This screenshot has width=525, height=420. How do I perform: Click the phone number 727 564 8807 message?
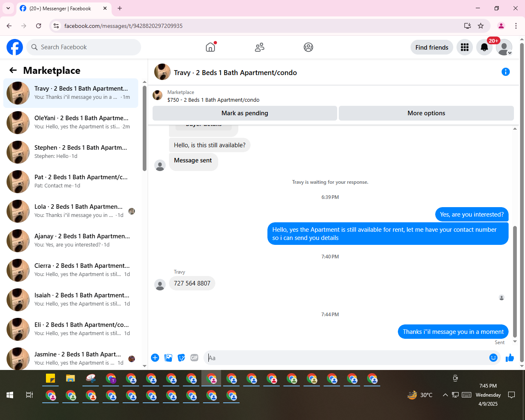(192, 283)
